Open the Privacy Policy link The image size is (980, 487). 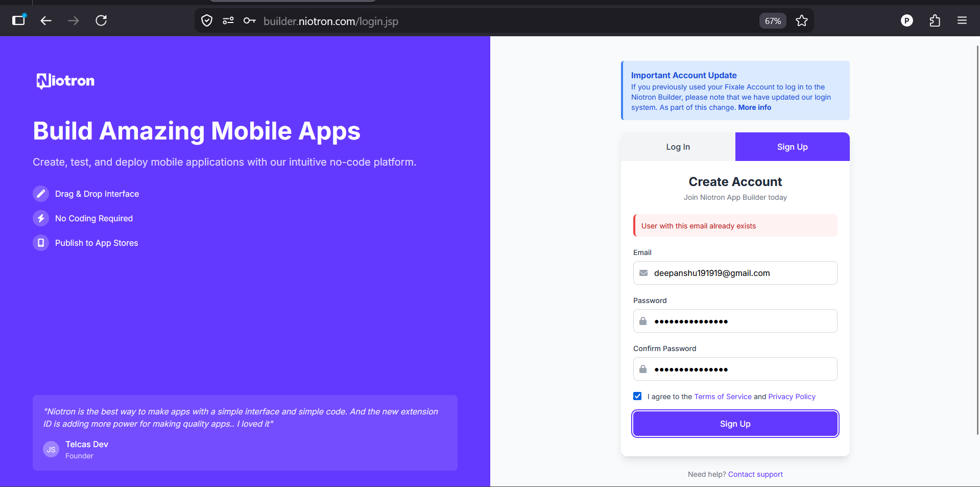pyautogui.click(x=792, y=397)
